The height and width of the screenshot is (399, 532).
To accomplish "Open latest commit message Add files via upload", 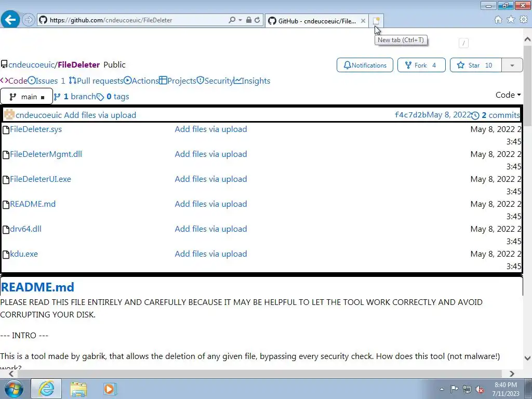I will (x=100, y=115).
